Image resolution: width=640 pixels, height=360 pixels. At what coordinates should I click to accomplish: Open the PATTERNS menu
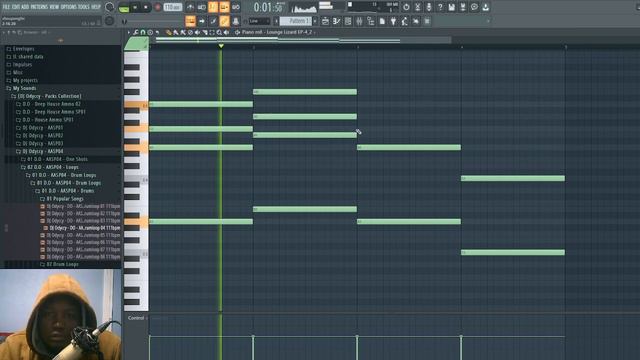pyautogui.click(x=39, y=7)
